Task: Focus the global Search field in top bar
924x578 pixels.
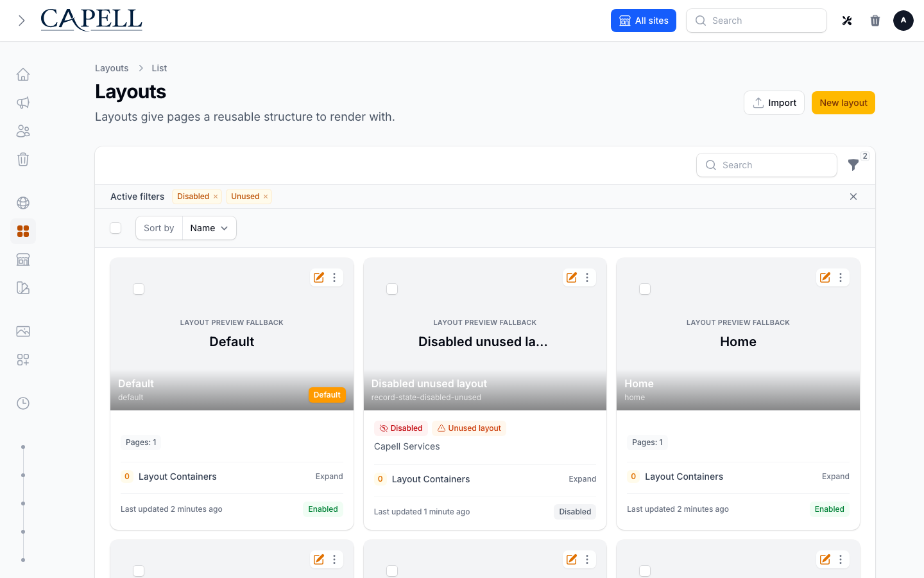Action: (757, 21)
